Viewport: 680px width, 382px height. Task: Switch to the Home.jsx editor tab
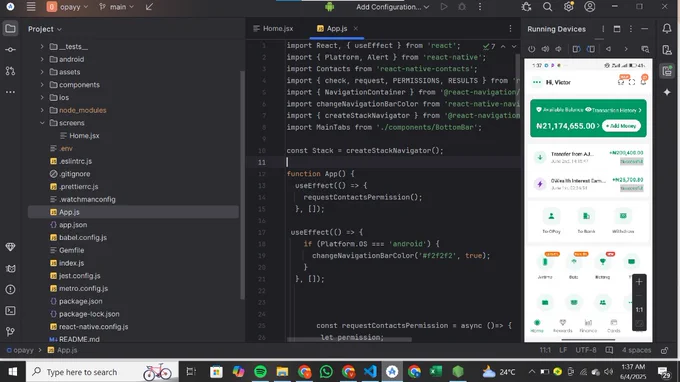click(273, 29)
